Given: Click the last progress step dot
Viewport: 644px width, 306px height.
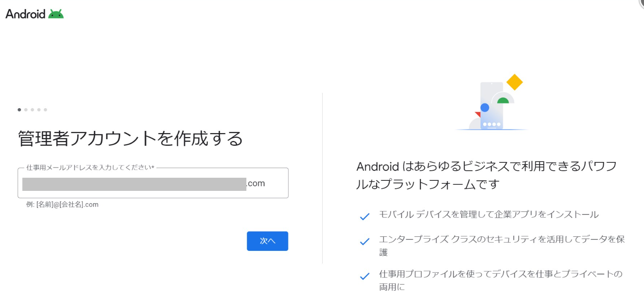Looking at the screenshot, I should [x=45, y=110].
